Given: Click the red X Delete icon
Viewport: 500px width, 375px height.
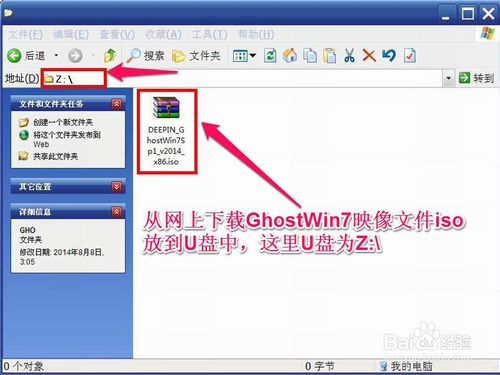Looking at the screenshot, I should tap(369, 56).
